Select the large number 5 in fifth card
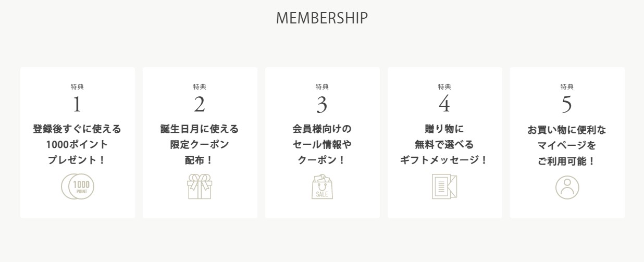The height and width of the screenshot is (262, 644). [567, 105]
